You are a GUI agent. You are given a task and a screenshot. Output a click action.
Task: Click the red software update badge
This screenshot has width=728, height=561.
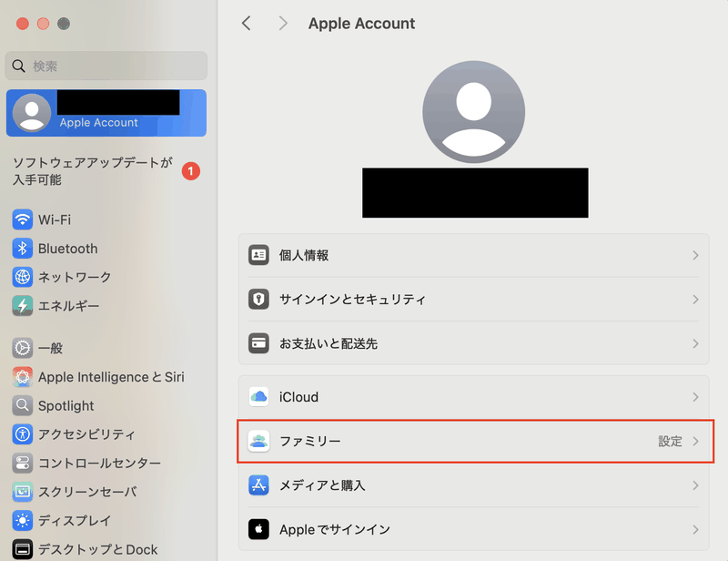pos(191,171)
